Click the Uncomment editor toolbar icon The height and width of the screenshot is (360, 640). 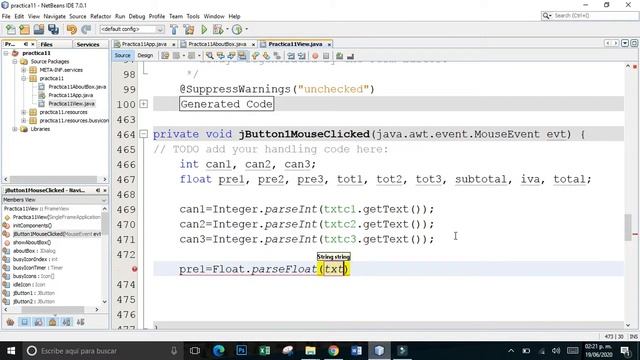click(x=350, y=56)
